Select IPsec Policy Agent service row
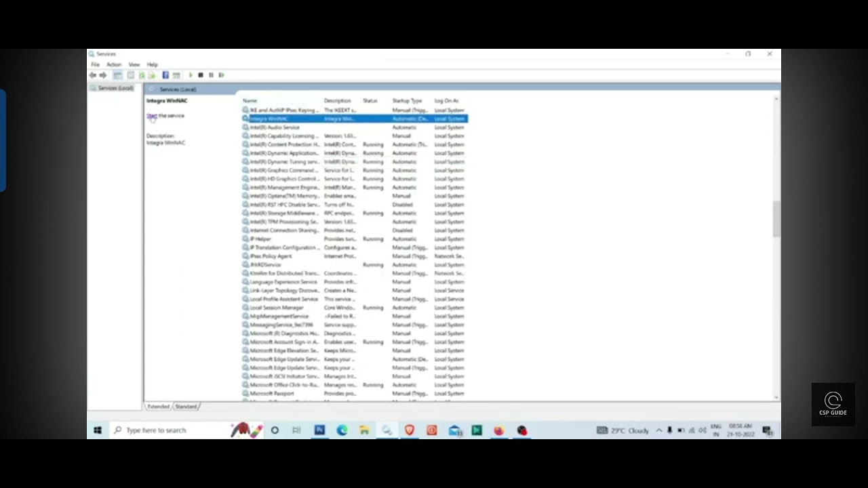The image size is (868, 488). (x=355, y=256)
